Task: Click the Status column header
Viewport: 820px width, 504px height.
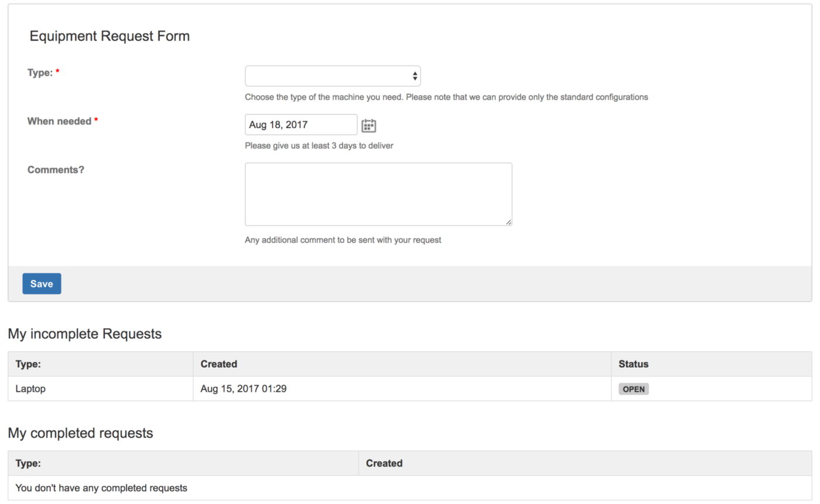Action: pyautogui.click(x=633, y=364)
